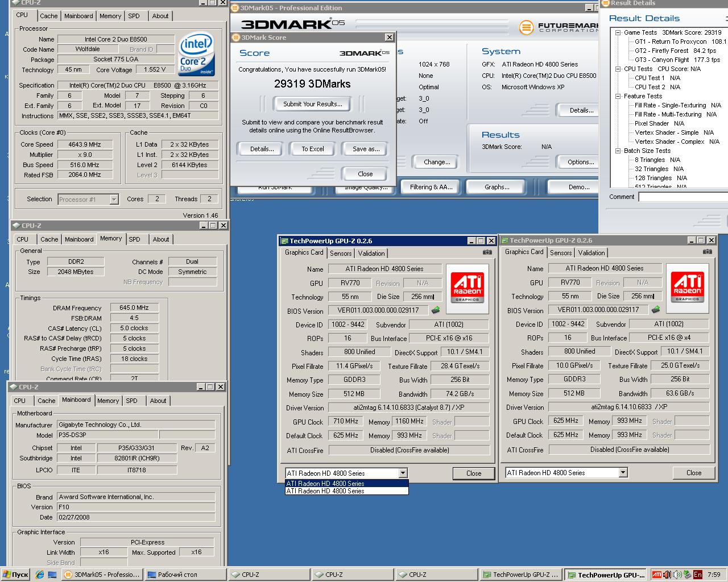
Task: Click the Comment input field in Result Details
Action: (x=683, y=197)
